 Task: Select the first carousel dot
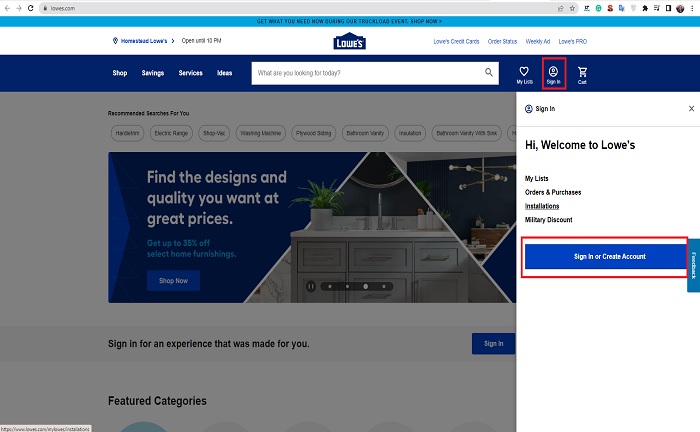pyautogui.click(x=330, y=287)
